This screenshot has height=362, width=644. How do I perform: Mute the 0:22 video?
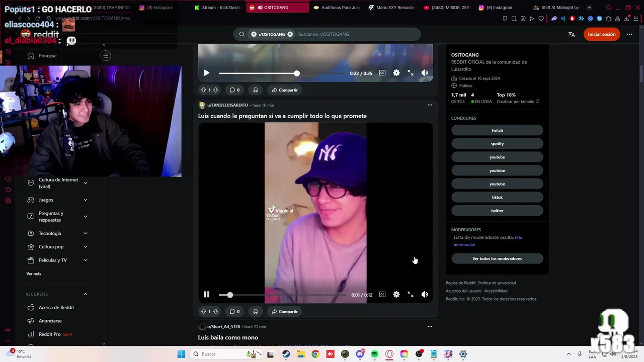[x=425, y=73]
